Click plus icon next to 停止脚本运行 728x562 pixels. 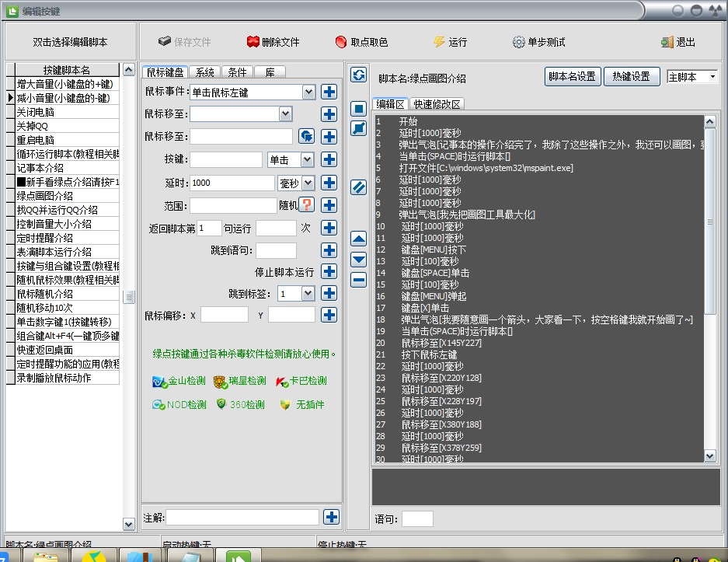click(x=329, y=272)
